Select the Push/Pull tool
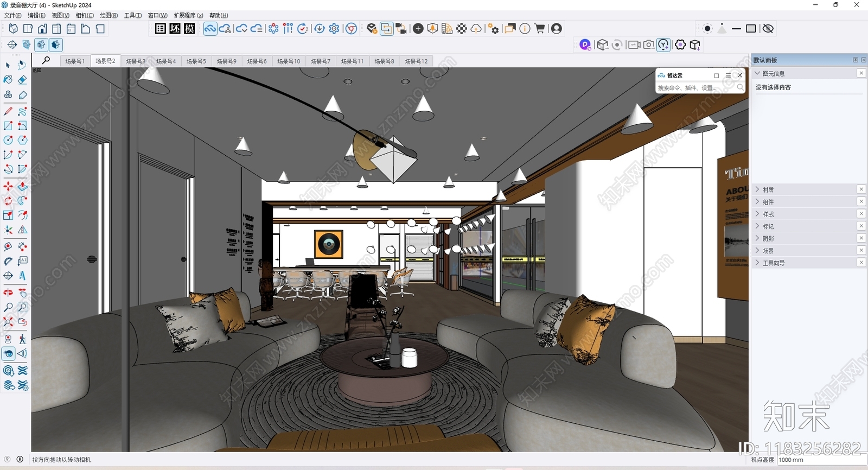Image resolution: width=868 pixels, height=470 pixels. tap(22, 186)
